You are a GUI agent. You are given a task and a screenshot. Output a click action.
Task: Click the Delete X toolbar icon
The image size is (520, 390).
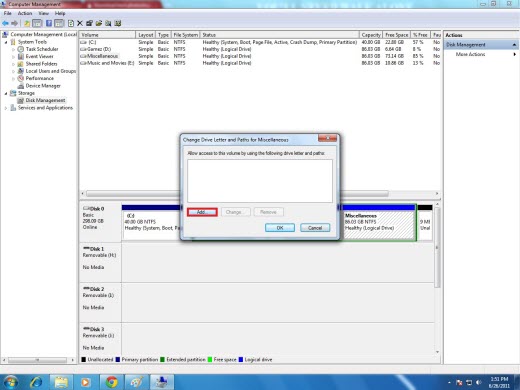[80, 23]
